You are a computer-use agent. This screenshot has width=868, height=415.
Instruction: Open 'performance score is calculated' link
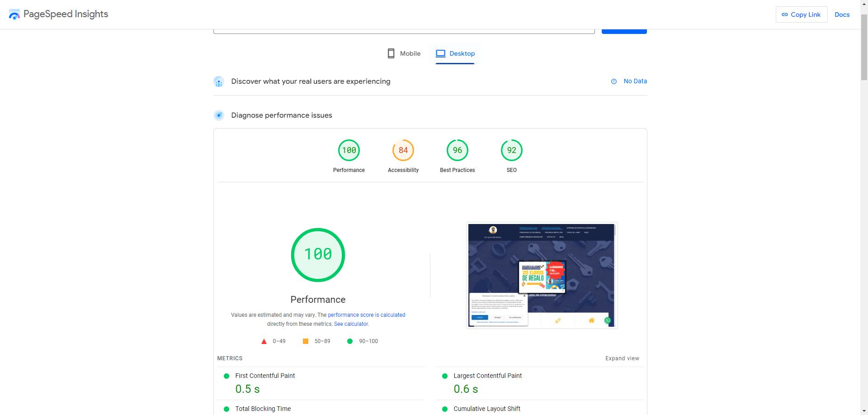point(367,315)
